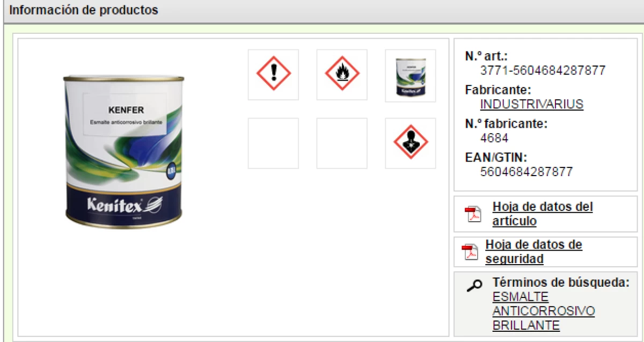Select the flame flammable hazard pictogram

point(342,75)
